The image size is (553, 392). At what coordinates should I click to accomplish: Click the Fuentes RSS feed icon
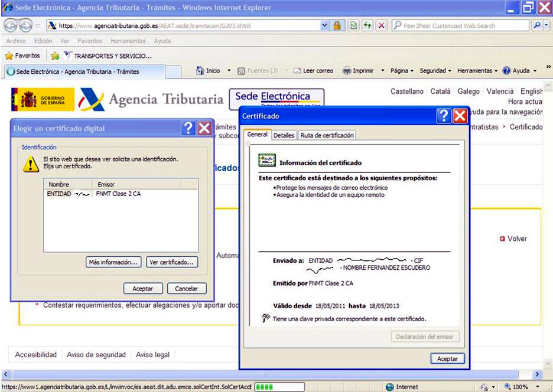click(241, 71)
